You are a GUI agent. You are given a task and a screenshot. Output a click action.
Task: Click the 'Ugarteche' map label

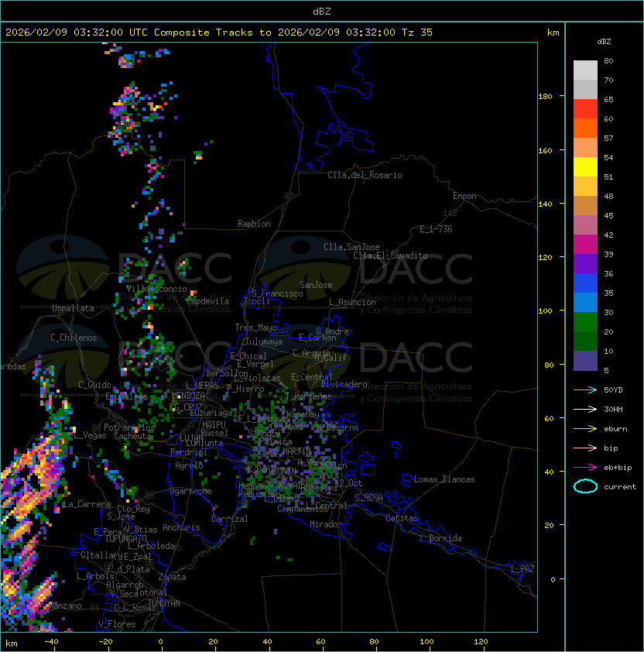(191, 491)
